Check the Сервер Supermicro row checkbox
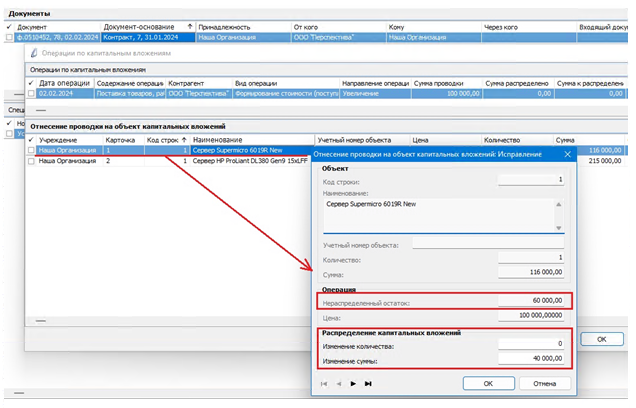Screen dimensions: 636x408 (x=32, y=149)
